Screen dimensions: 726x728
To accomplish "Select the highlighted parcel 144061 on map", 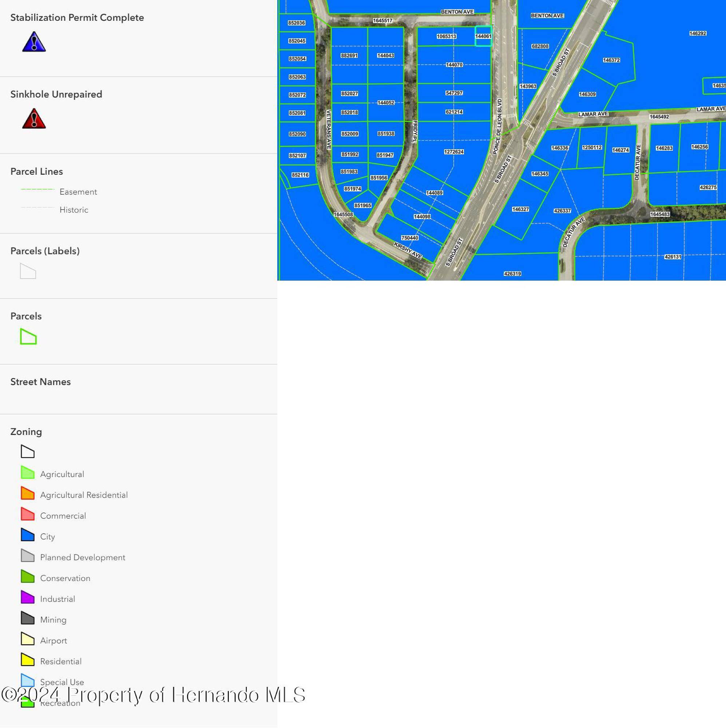I will click(483, 36).
